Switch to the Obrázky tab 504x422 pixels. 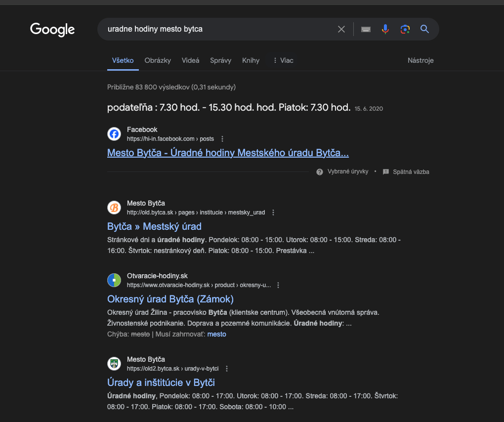158,60
